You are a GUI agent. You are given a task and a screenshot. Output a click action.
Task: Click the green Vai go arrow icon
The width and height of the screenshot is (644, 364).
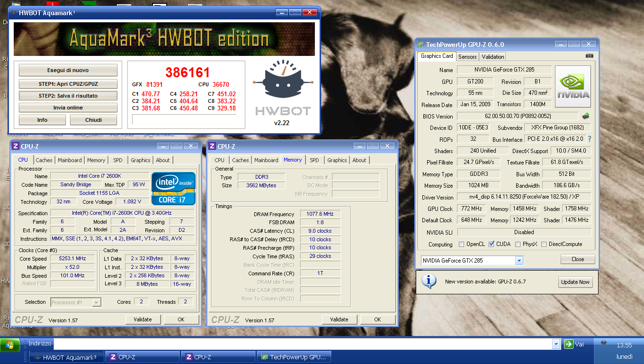pyautogui.click(x=569, y=344)
